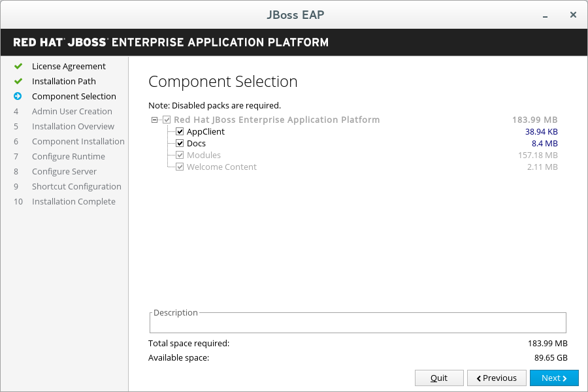Minimize the JBoss EAP window
This screenshot has width=588, height=392.
545,14
